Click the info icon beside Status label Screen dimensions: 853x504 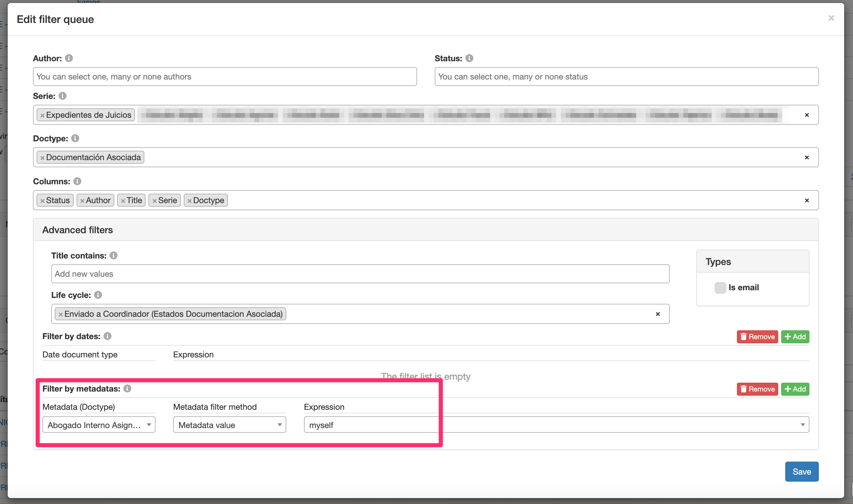[x=469, y=58]
